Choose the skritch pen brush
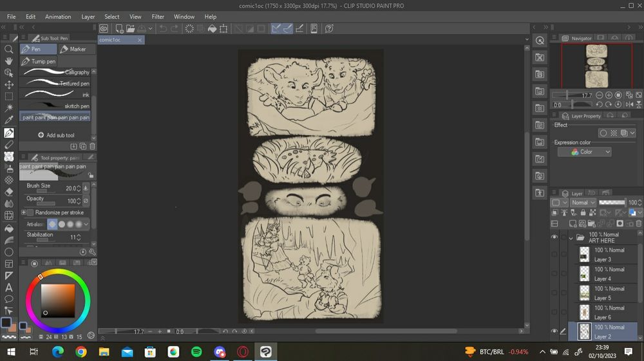The width and height of the screenshot is (644, 361). (55, 106)
